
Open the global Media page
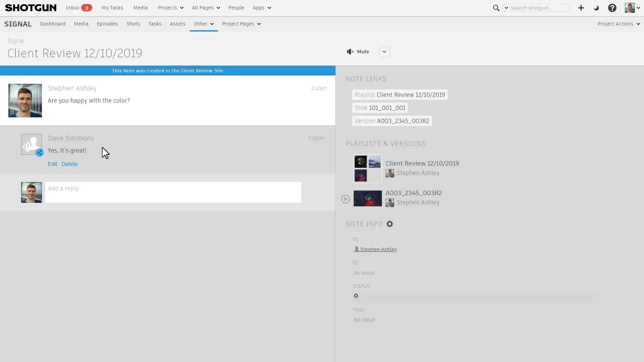tap(140, 8)
